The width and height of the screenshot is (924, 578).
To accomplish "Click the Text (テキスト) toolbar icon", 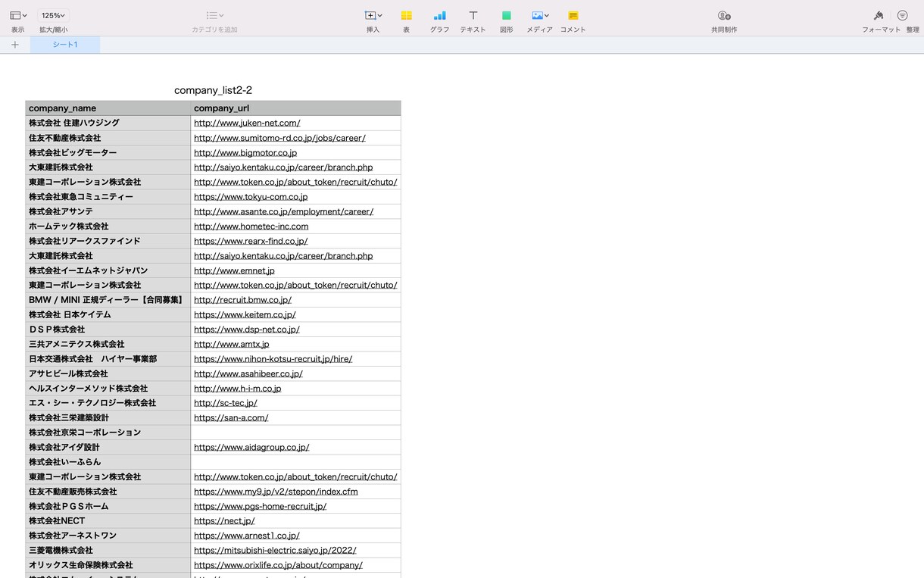I will [x=473, y=15].
